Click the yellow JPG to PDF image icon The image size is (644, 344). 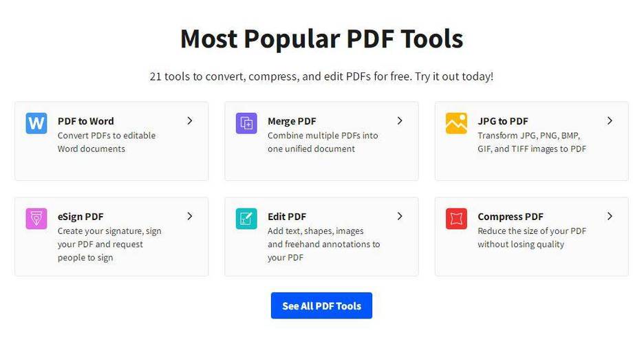coord(456,123)
